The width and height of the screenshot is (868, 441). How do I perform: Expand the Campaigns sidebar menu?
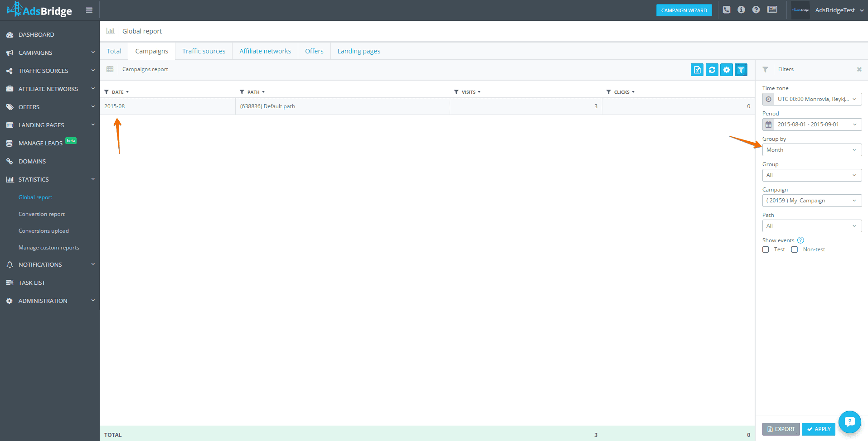(x=50, y=53)
